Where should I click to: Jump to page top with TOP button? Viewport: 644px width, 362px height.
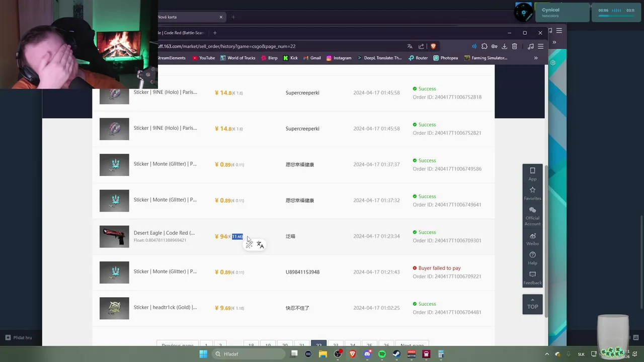point(532,304)
